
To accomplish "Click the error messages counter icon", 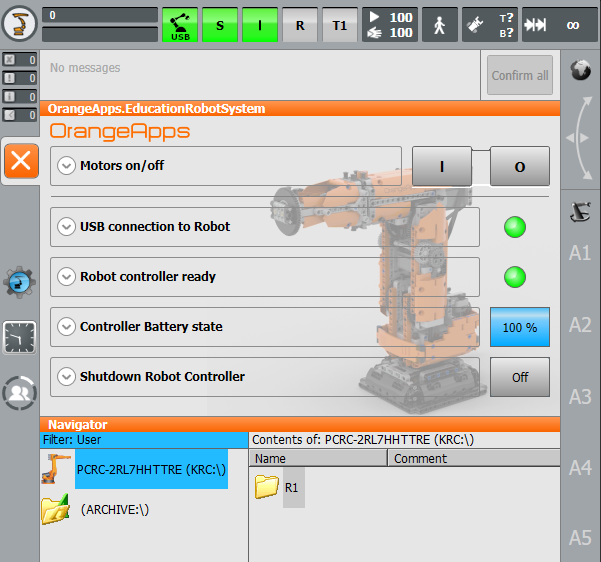I will pos(20,60).
